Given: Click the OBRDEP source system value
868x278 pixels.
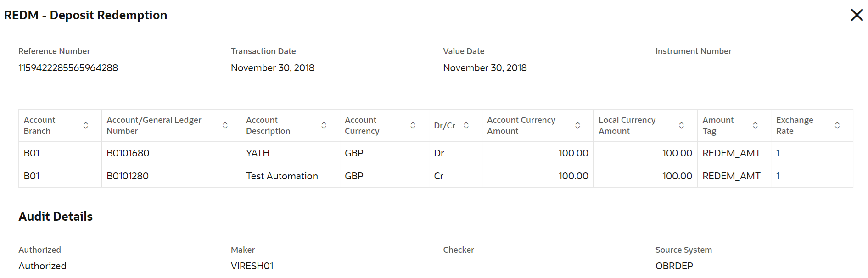Looking at the screenshot, I should (674, 266).
